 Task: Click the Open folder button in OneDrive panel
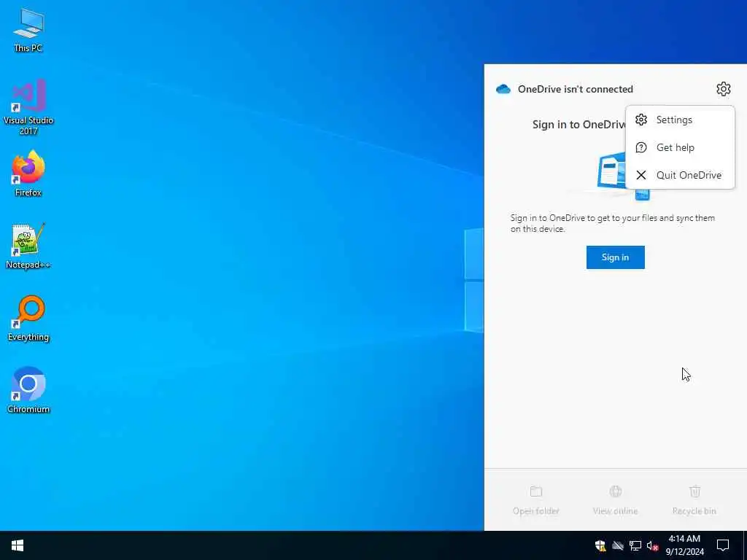click(x=536, y=500)
